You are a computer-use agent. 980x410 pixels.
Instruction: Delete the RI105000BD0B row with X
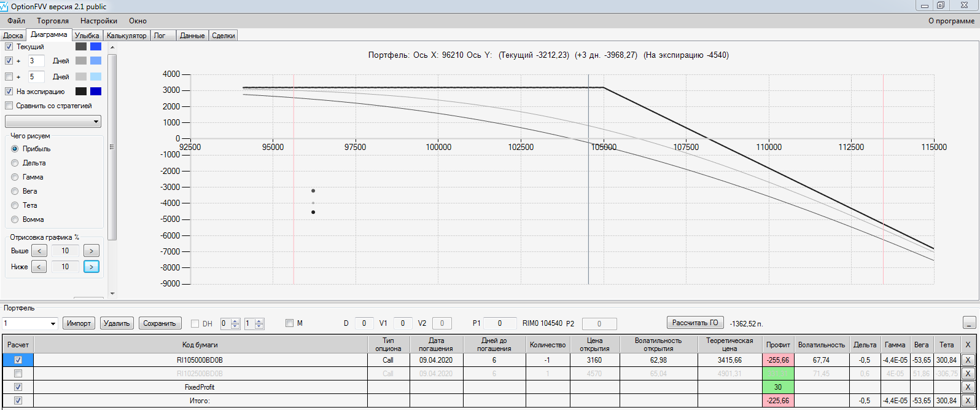[968, 360]
